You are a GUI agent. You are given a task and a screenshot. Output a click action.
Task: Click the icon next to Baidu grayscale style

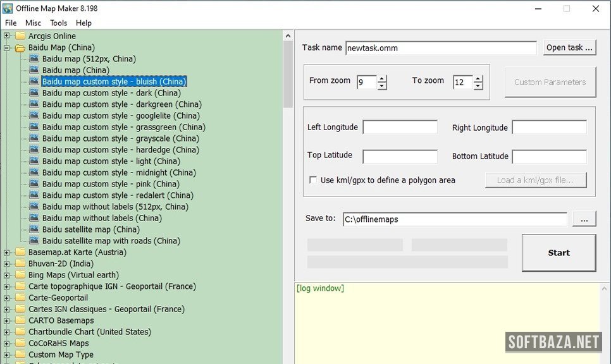(34, 138)
